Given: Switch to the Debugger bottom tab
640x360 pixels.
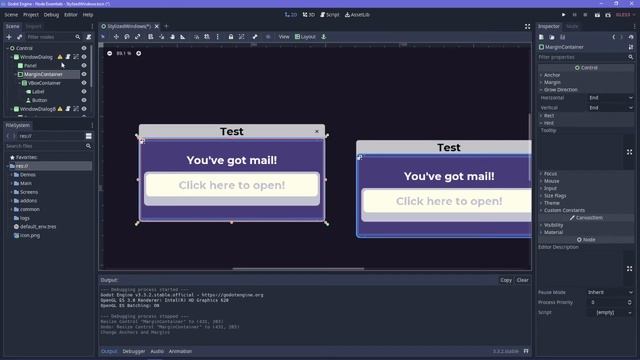Looking at the screenshot, I should pos(133,351).
